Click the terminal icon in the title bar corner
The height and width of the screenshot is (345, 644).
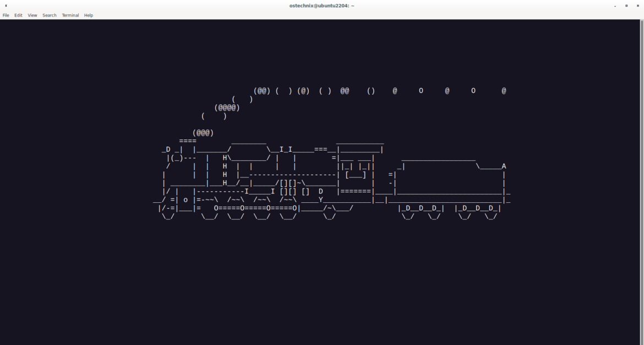(7, 5)
